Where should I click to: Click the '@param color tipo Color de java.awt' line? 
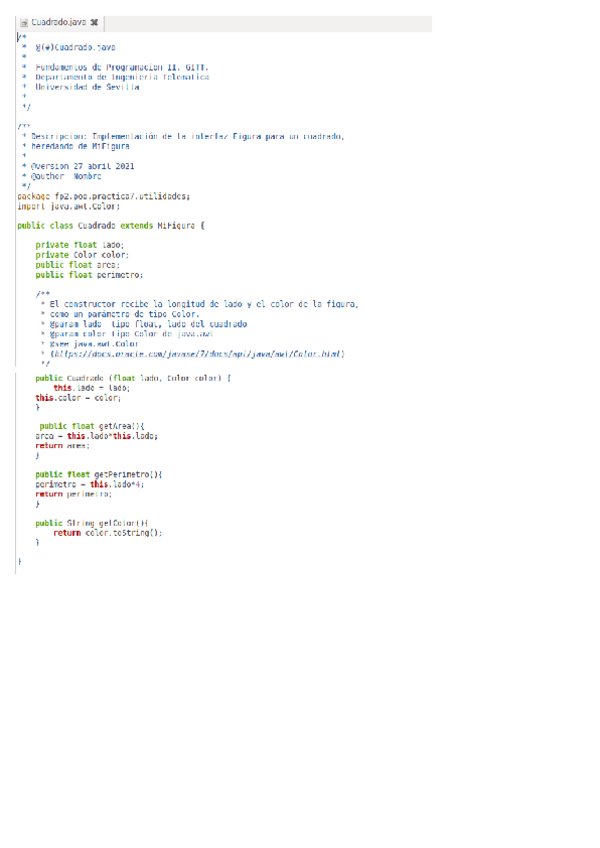(131, 334)
